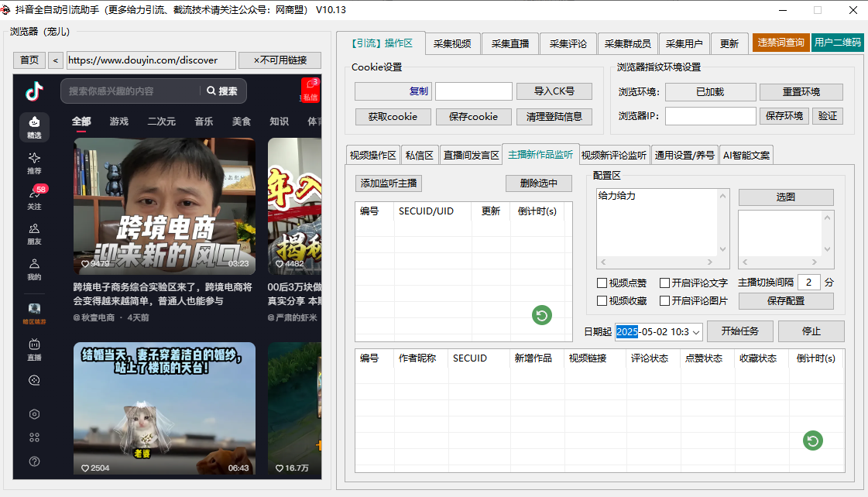
Task: Focus the 浏览器IP input field
Action: coord(710,116)
